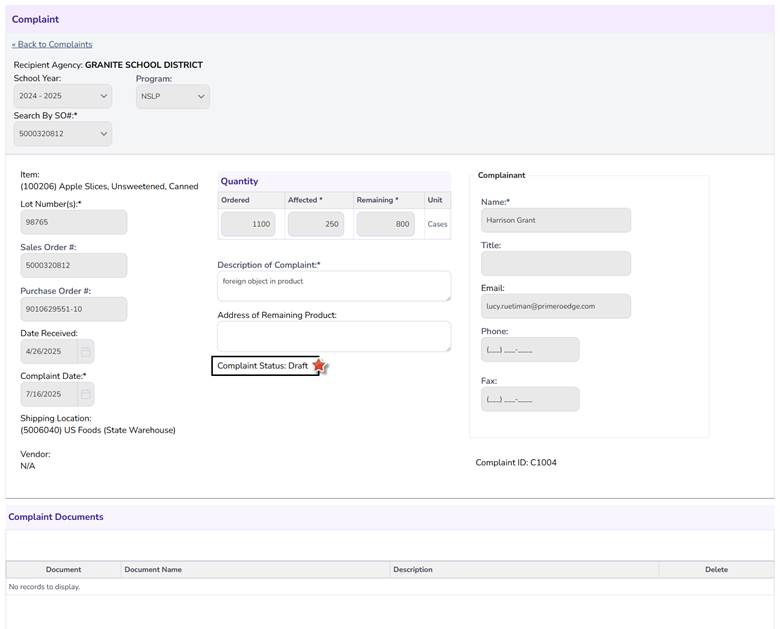Viewport: 780px width, 629px height.
Task: Open calendar icon for Complaint Date
Action: click(x=86, y=394)
